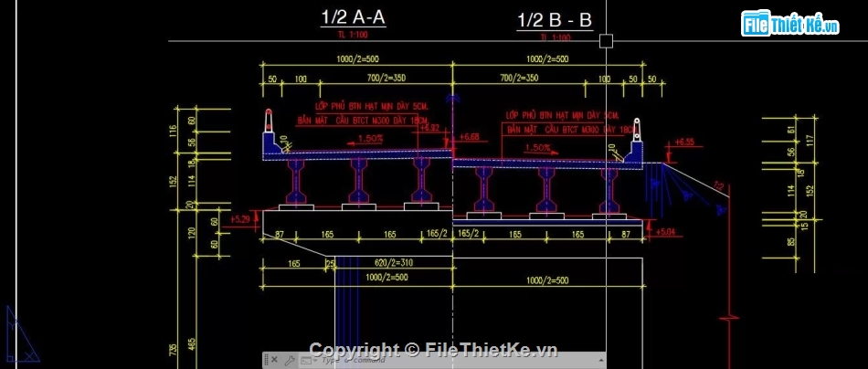Image resolution: width=868 pixels, height=369 pixels.
Task: Select the 120 vertical dimension text
Action: pos(192,232)
